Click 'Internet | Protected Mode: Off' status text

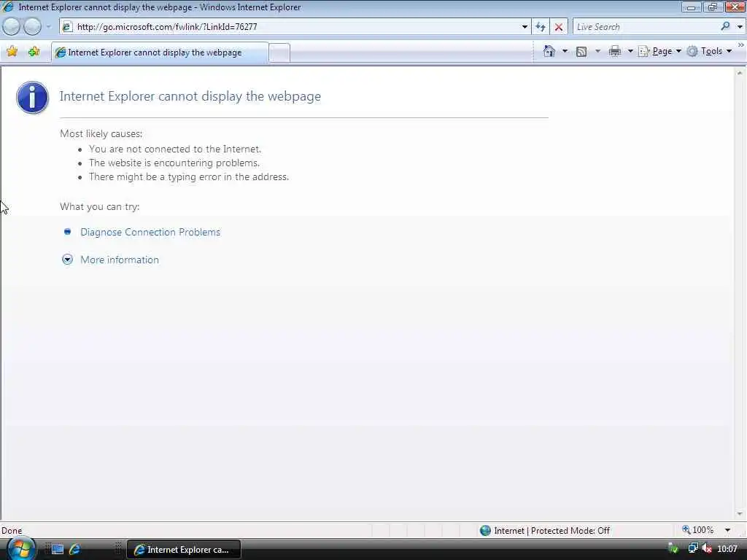pyautogui.click(x=551, y=531)
